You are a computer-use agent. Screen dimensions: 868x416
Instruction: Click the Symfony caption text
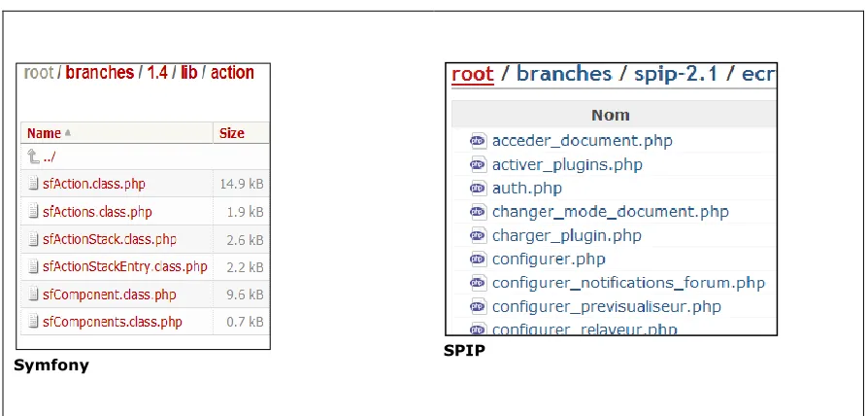pos(50,365)
